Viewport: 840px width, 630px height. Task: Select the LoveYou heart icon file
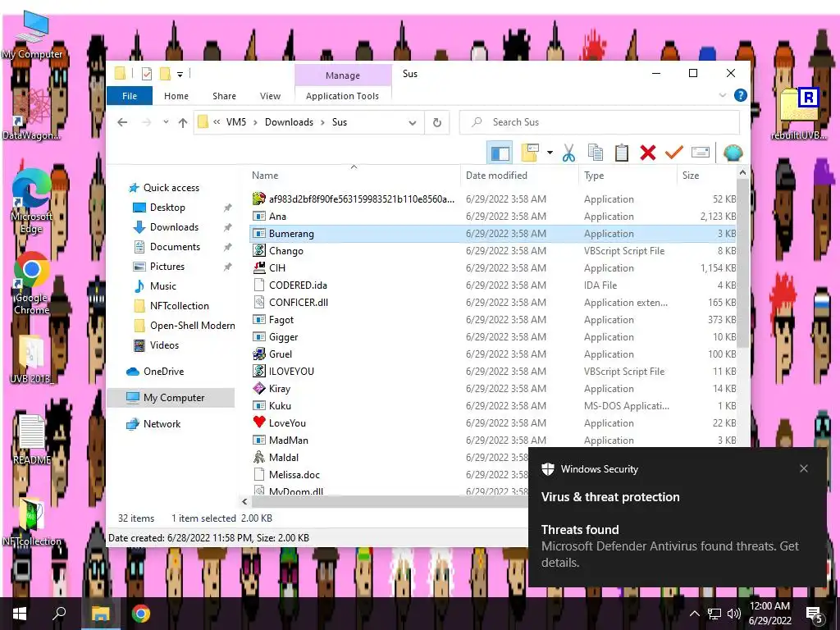click(259, 422)
